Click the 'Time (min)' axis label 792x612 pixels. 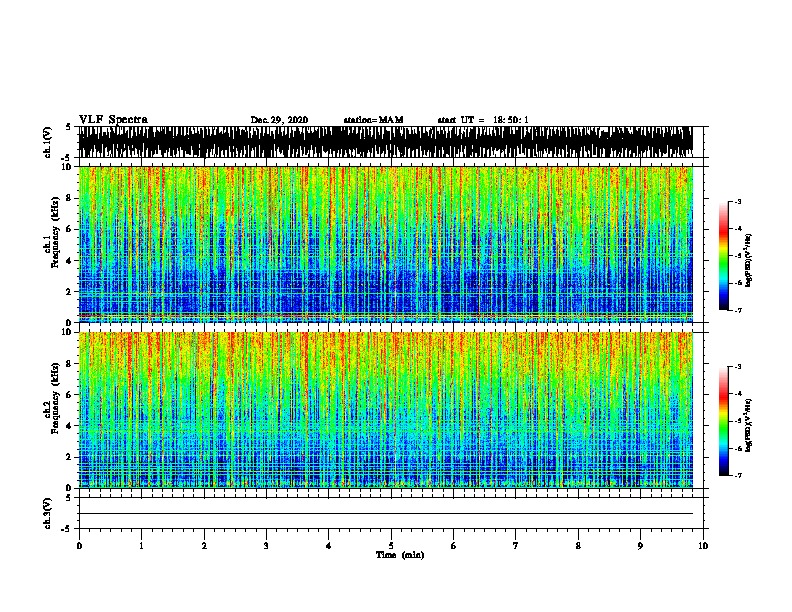(400, 555)
